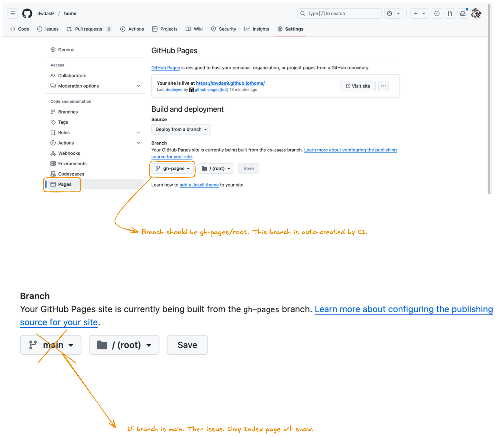Go to dwdas9 owner link

click(45, 13)
